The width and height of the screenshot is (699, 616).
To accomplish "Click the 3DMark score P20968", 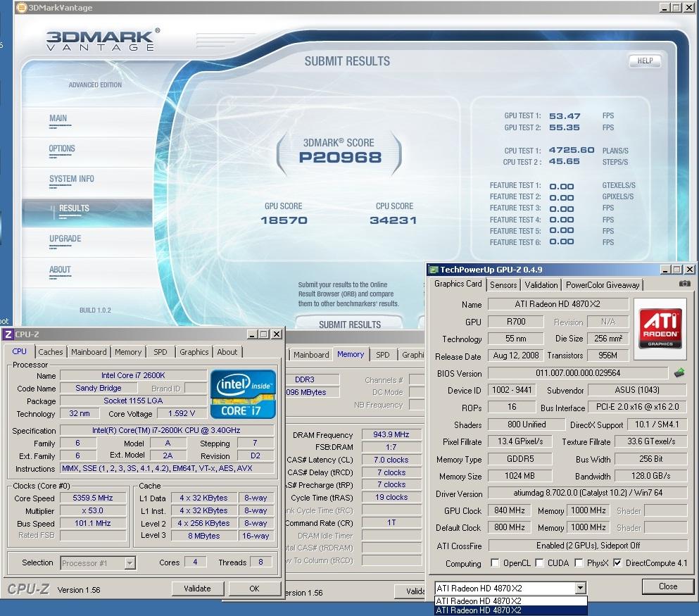I will tap(340, 157).
